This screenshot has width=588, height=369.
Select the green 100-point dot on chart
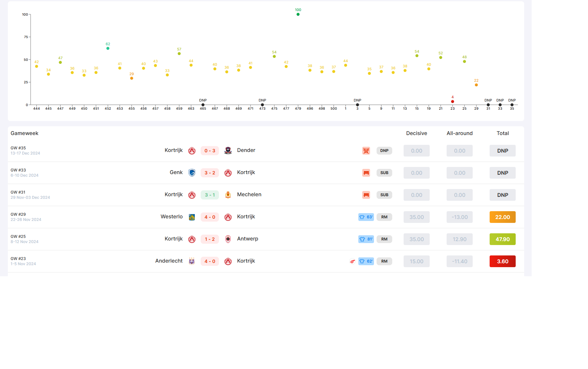pyautogui.click(x=298, y=14)
